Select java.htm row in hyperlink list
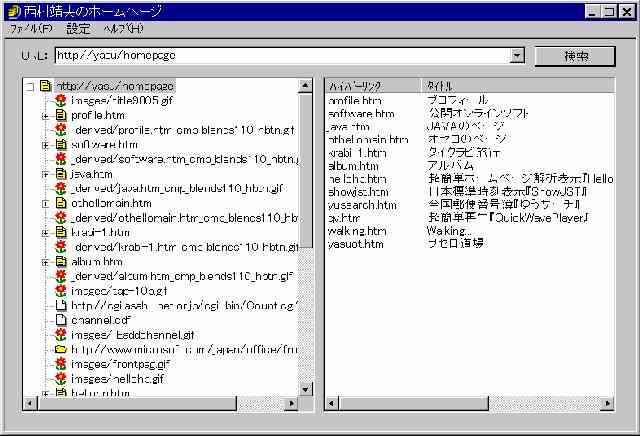Screen dimensions: 640x436 (349, 127)
